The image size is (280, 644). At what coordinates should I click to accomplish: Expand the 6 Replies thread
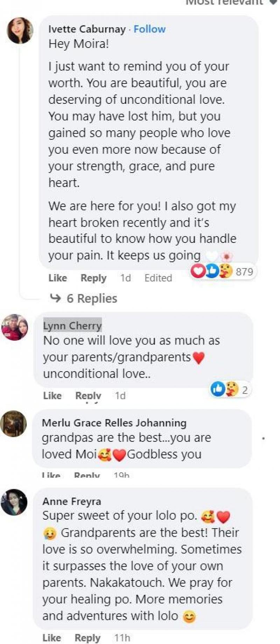pyautogui.click(x=92, y=298)
